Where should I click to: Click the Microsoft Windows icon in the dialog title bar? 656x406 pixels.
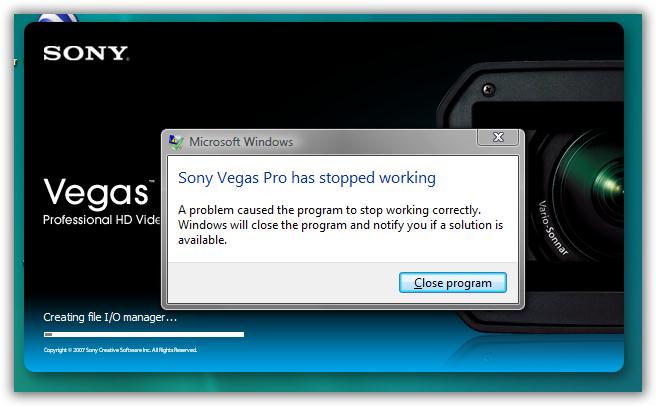point(176,142)
